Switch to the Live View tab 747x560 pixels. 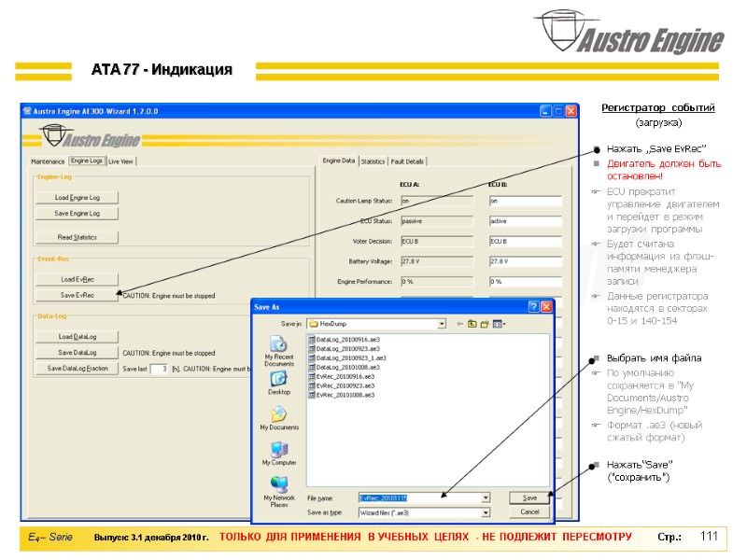121,161
